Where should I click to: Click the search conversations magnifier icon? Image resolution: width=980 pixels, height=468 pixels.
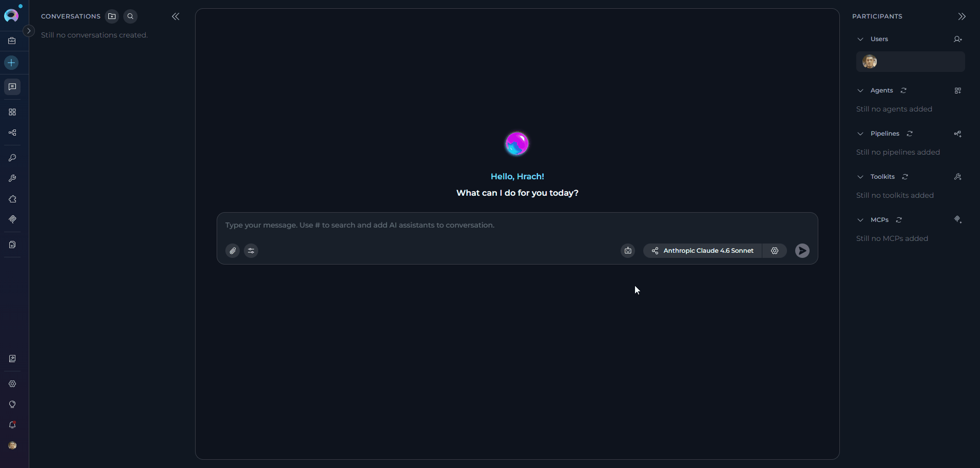(130, 16)
